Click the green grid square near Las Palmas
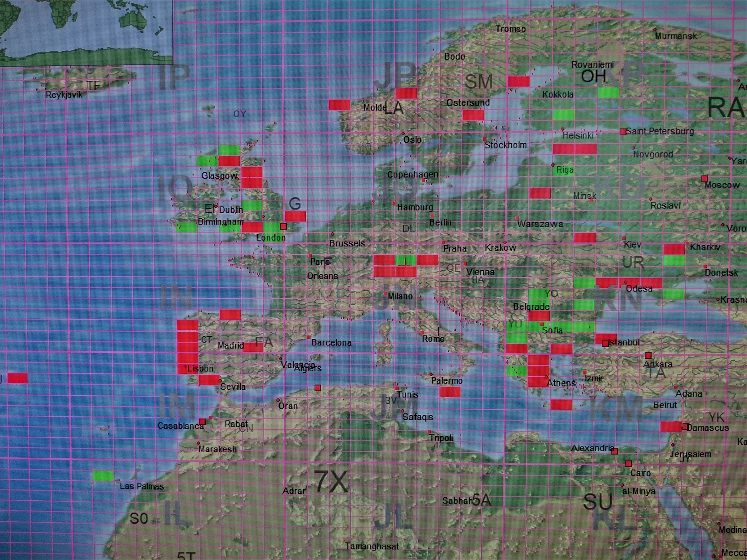The width and height of the screenshot is (747, 560). click(103, 476)
